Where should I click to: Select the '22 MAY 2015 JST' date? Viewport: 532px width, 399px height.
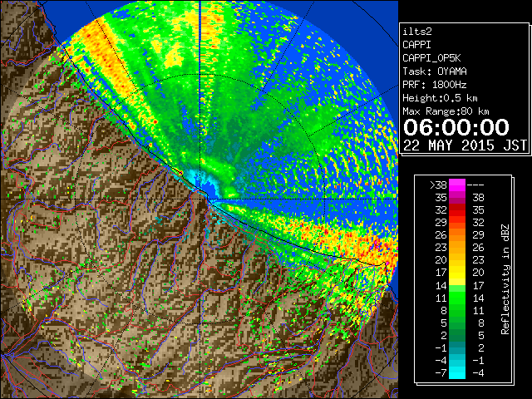click(x=465, y=145)
